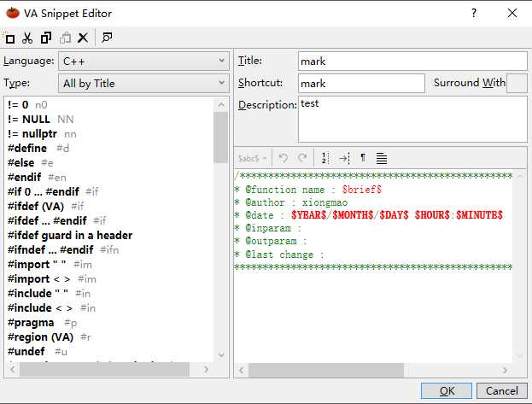Click the $MINUTE$ variable in code
Image resolution: width=532 pixels, height=404 pixels.
click(x=479, y=215)
